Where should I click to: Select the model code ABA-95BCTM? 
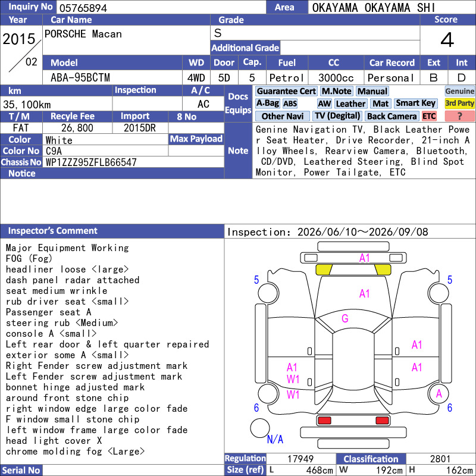click(80, 78)
